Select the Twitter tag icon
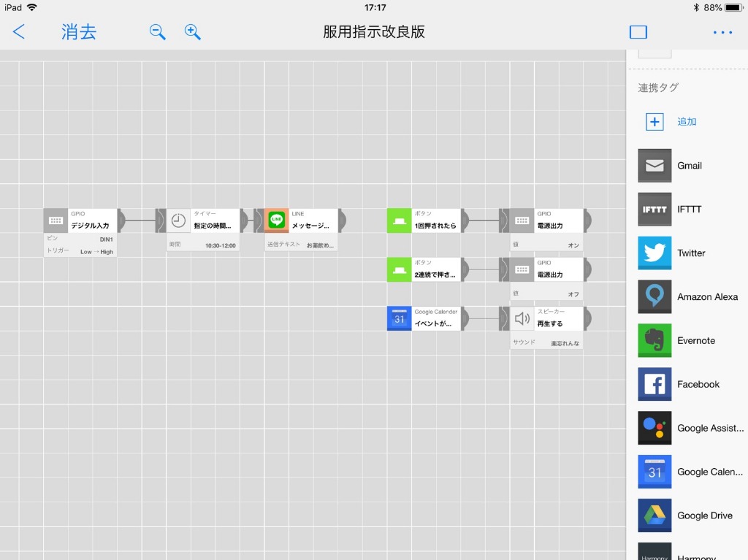Viewport: 748px width, 560px height. click(x=654, y=253)
